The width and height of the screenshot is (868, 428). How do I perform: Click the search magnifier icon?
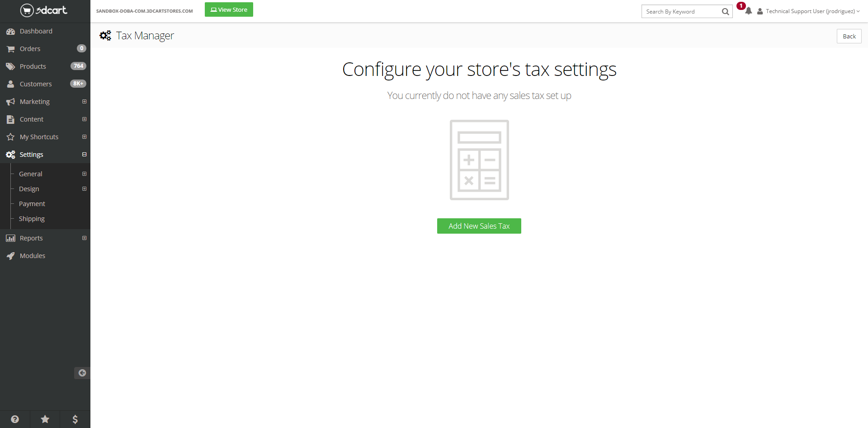725,12
